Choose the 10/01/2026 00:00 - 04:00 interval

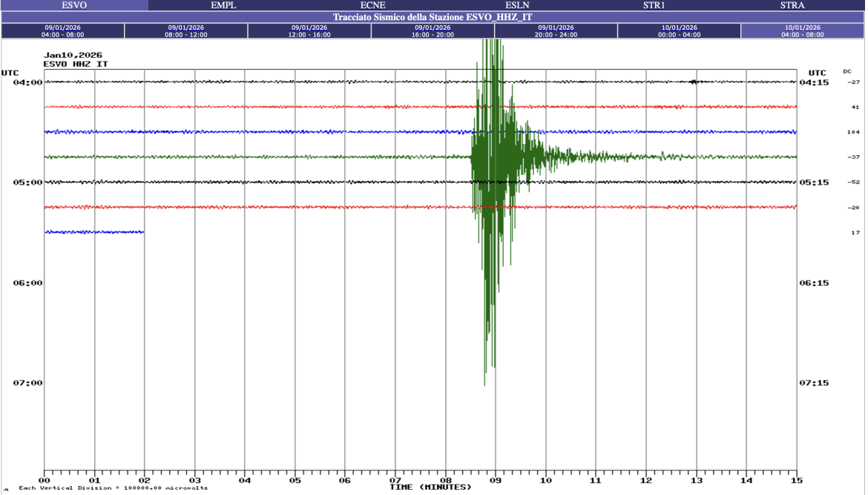coord(679,30)
